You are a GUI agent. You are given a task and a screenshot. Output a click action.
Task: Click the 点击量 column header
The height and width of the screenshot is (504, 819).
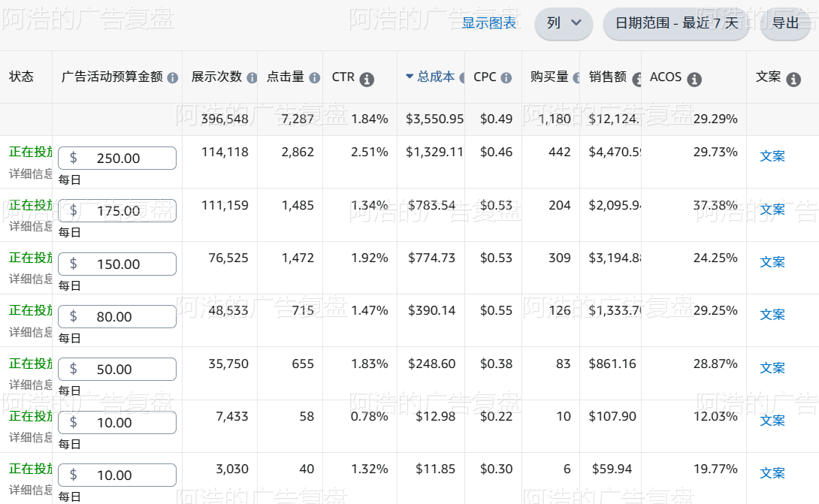[x=286, y=77]
